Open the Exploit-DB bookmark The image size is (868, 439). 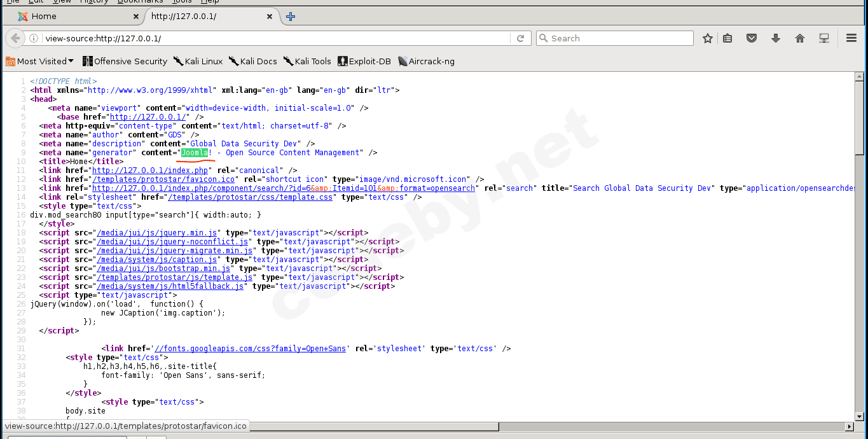(x=364, y=61)
